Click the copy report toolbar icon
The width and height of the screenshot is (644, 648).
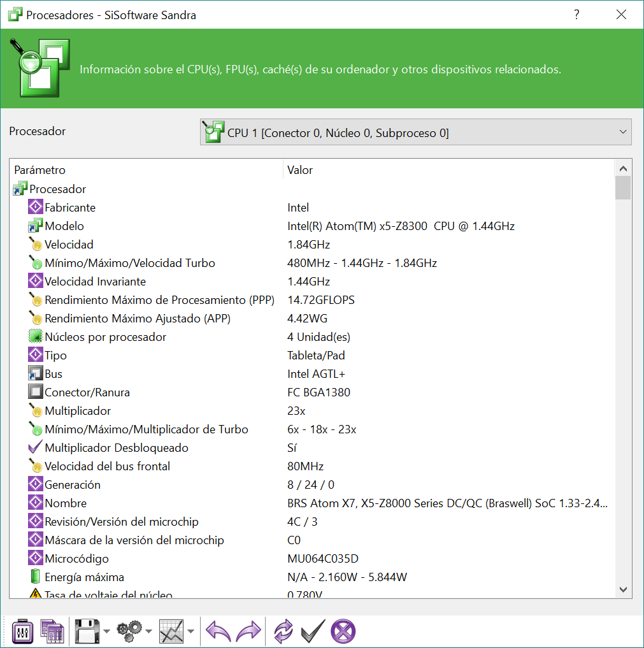click(x=52, y=631)
